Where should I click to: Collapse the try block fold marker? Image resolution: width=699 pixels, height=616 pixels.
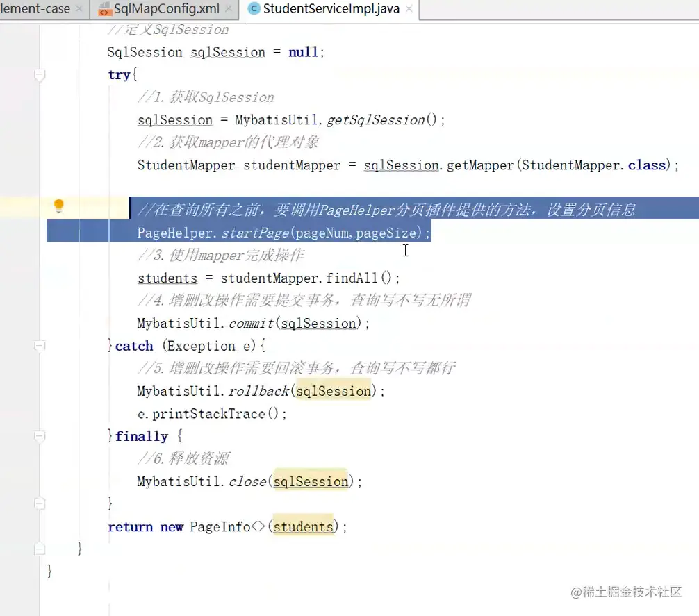(x=40, y=74)
